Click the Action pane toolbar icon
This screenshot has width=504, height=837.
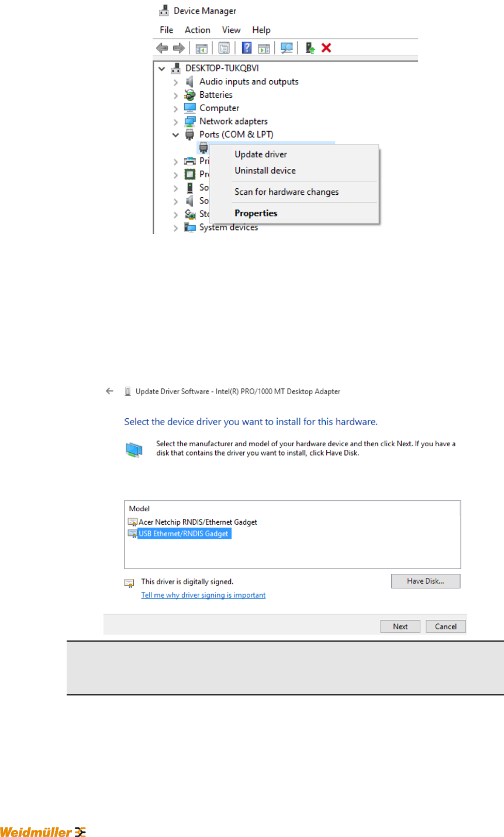tap(264, 48)
